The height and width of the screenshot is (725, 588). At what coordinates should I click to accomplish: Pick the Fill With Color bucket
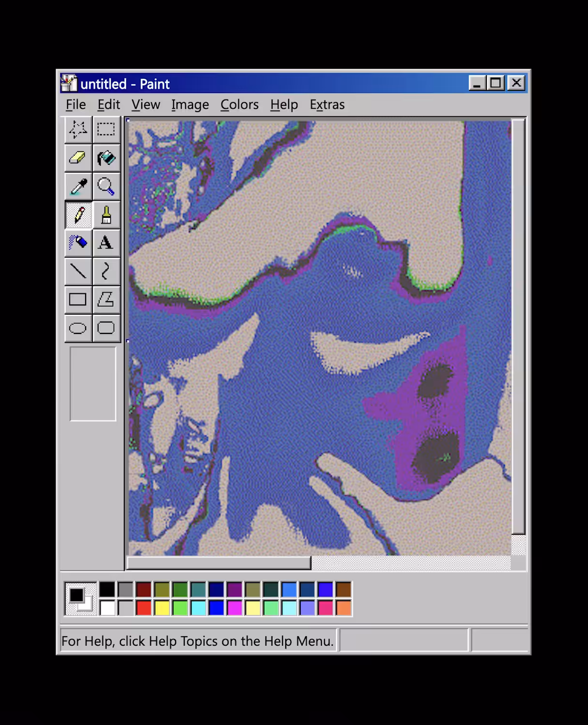pyautogui.click(x=106, y=158)
